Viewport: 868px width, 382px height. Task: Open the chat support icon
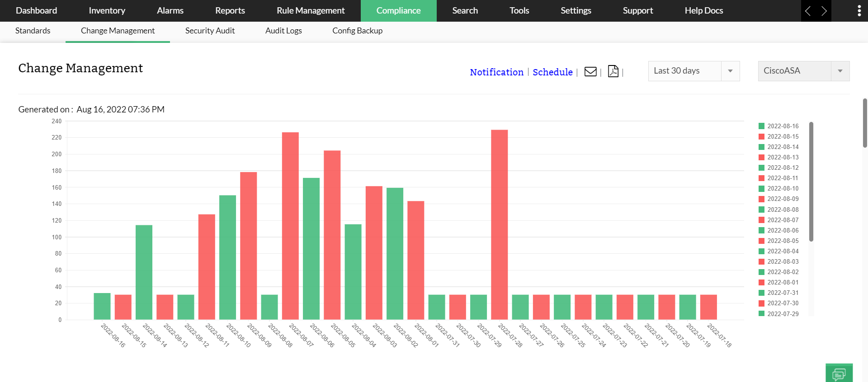pos(839,373)
